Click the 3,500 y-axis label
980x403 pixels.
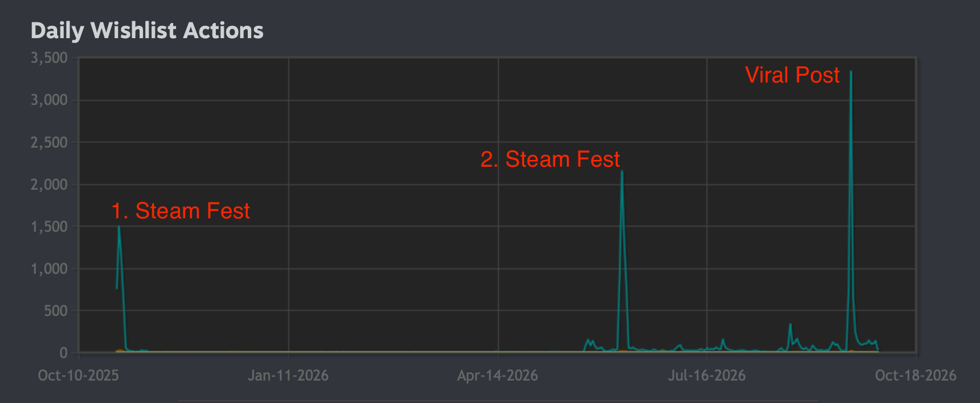[49, 58]
